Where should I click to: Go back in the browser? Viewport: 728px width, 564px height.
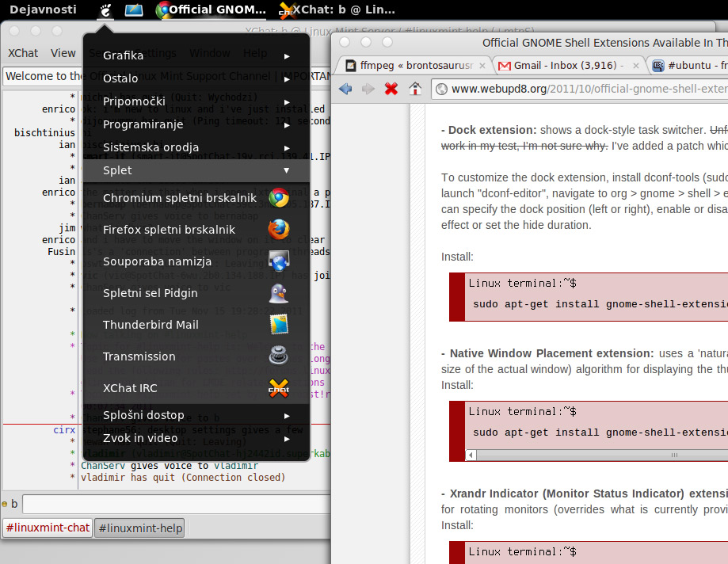click(345, 89)
